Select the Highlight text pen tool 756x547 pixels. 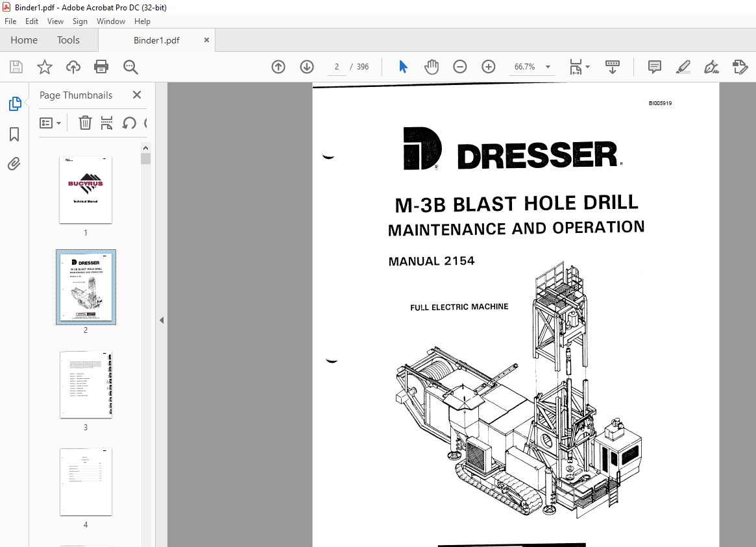(683, 66)
